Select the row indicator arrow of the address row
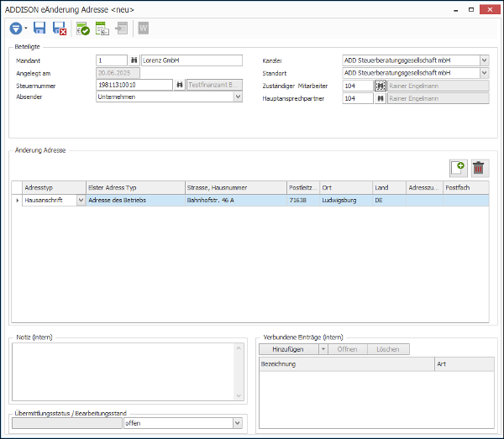 tap(17, 200)
